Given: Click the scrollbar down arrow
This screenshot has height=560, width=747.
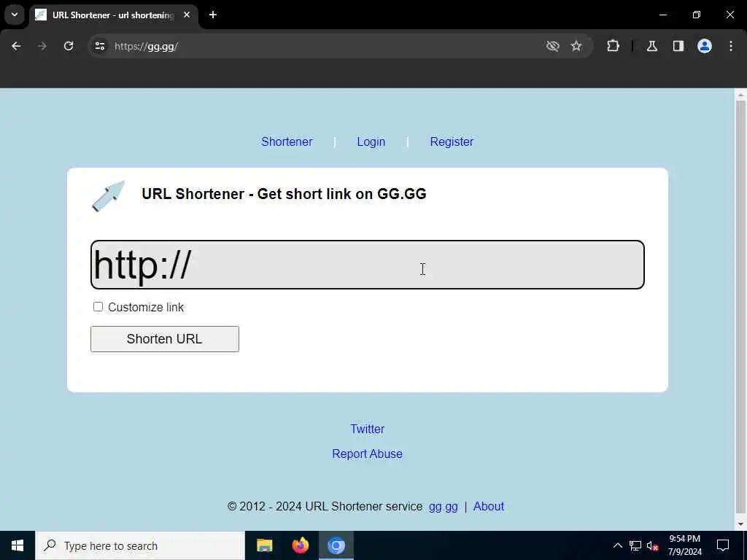Looking at the screenshot, I should tap(740, 524).
